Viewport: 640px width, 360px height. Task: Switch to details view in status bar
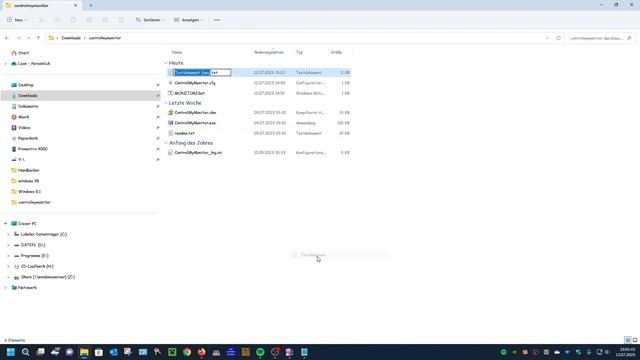[628, 340]
